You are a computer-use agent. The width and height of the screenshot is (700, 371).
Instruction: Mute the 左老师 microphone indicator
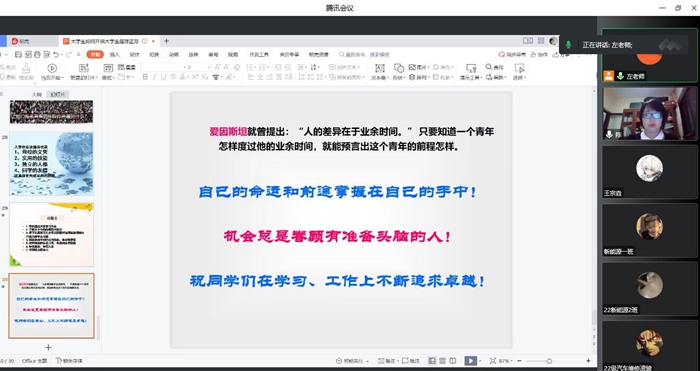(x=620, y=76)
